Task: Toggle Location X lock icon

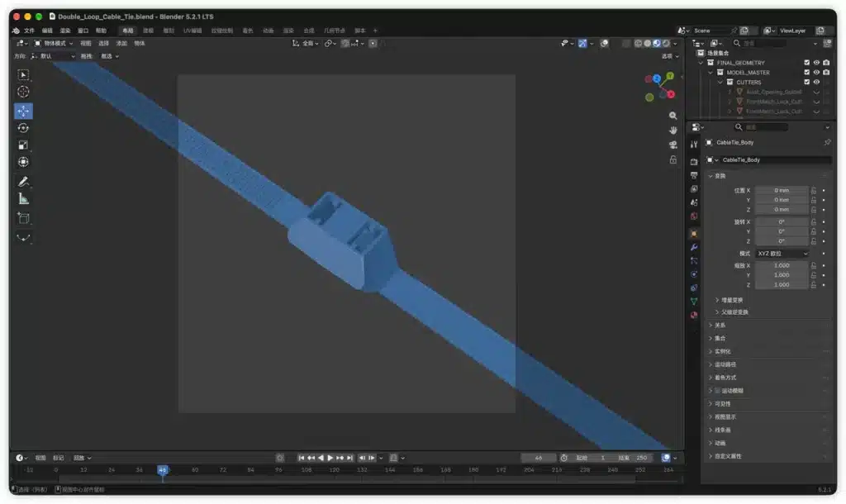Action: (x=814, y=191)
